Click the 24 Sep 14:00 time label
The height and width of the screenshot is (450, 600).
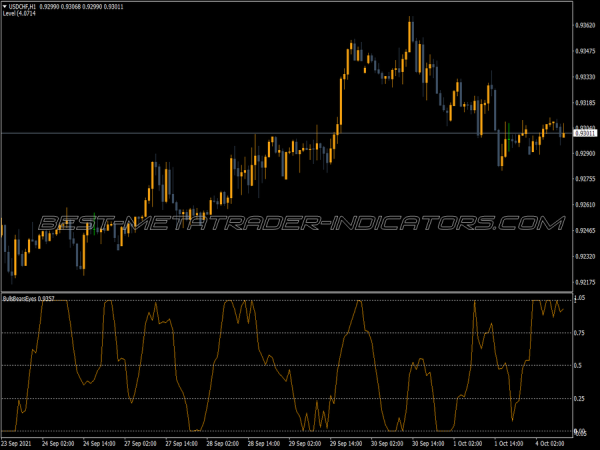click(x=99, y=444)
